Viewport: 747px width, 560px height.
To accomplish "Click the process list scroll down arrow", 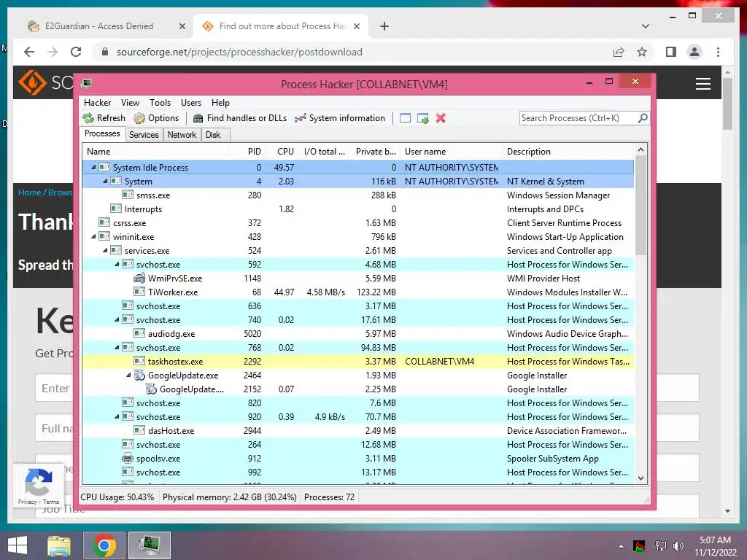I will pos(640,478).
